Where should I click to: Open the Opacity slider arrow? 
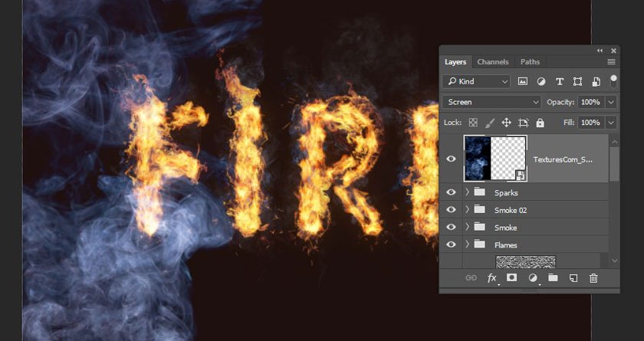tap(611, 102)
